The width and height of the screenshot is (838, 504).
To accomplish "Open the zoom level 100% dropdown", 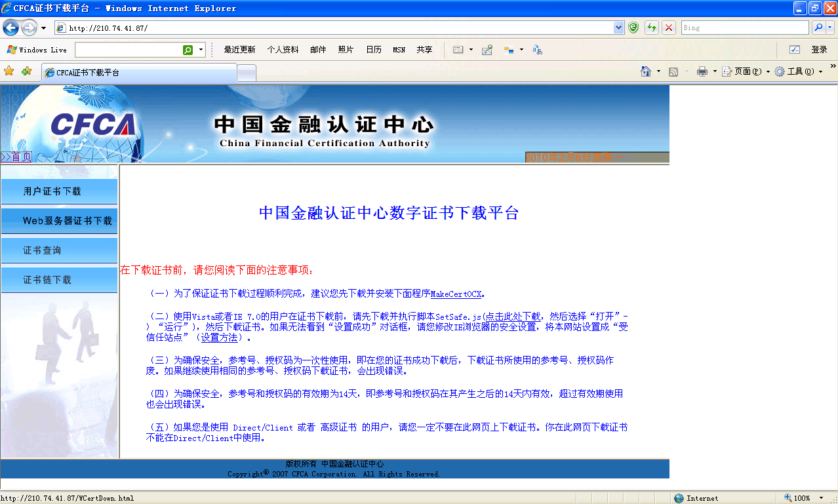I will click(820, 498).
